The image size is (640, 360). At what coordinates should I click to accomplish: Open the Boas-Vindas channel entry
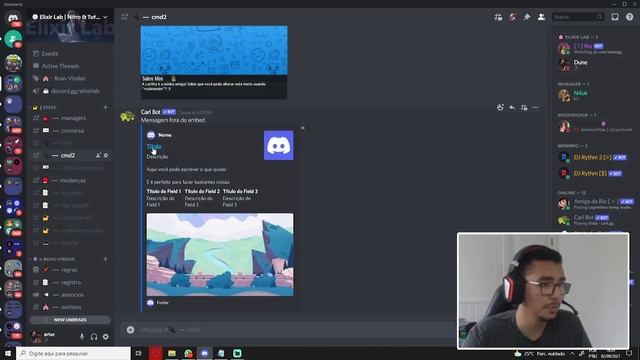click(x=70, y=78)
